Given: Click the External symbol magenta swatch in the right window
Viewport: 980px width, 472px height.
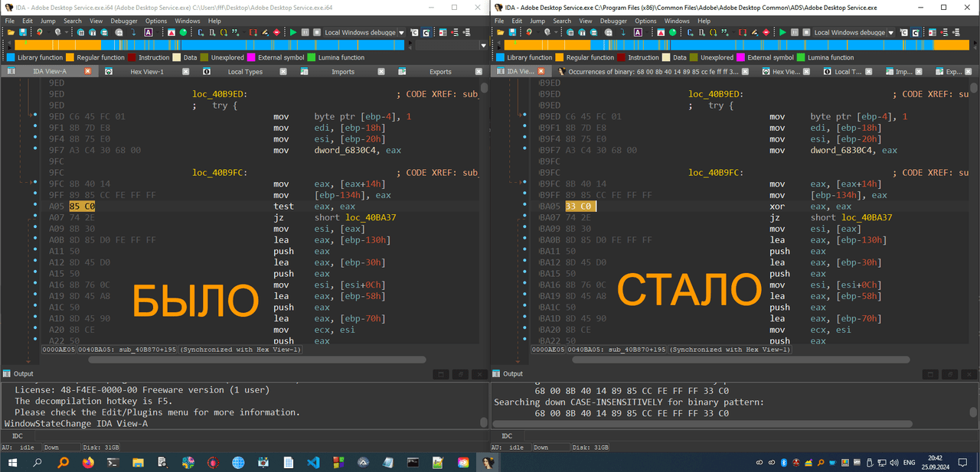Looking at the screenshot, I should [x=741, y=57].
